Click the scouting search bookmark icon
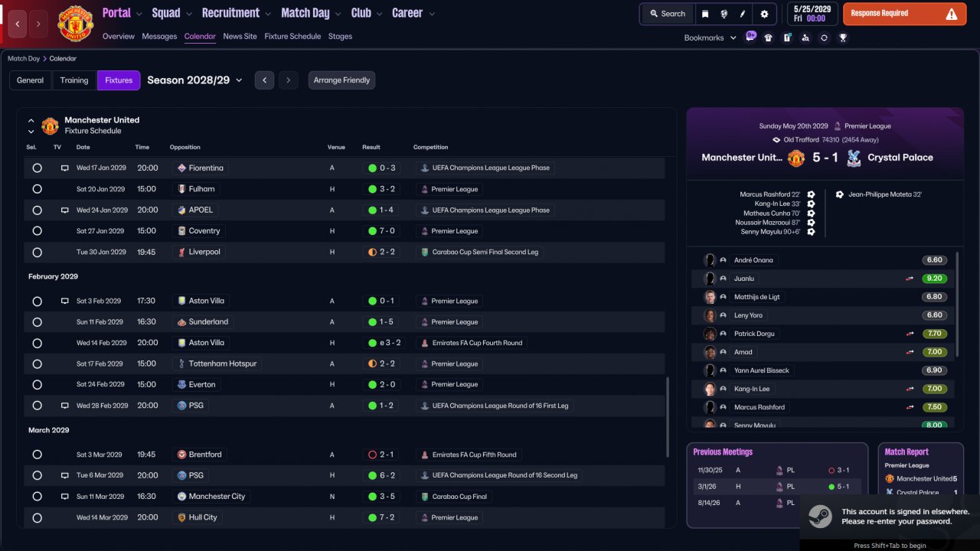 [x=805, y=37]
